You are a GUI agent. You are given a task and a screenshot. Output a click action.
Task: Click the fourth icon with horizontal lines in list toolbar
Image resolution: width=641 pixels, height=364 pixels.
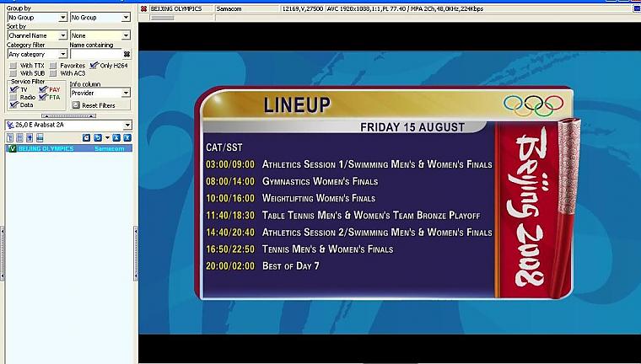pyautogui.click(x=40, y=138)
